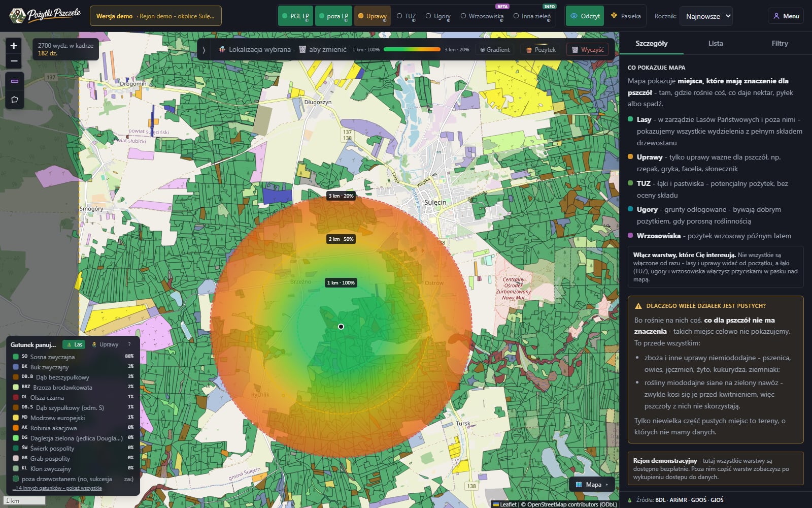
Task: Click the location marker on the map
Action: 341,327
